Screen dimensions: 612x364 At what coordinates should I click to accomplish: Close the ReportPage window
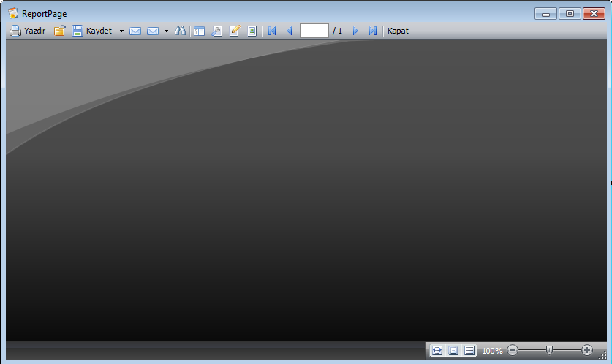594,14
